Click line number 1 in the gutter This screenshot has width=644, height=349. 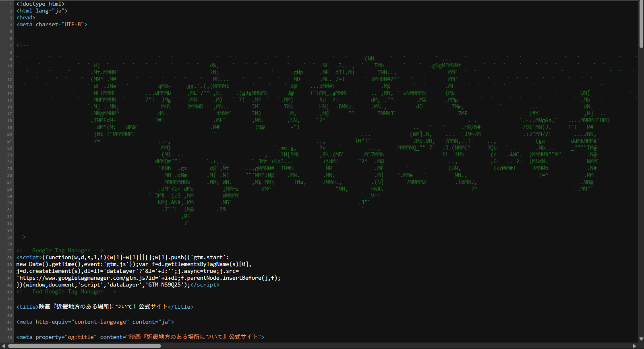(11, 4)
